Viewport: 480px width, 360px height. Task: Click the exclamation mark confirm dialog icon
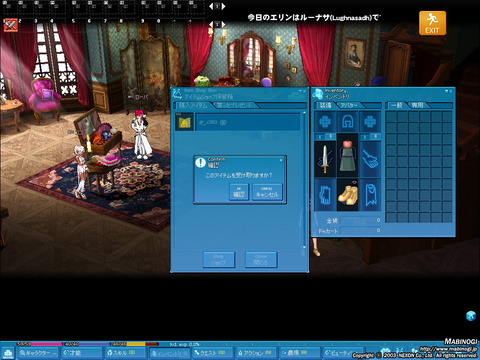(x=201, y=162)
